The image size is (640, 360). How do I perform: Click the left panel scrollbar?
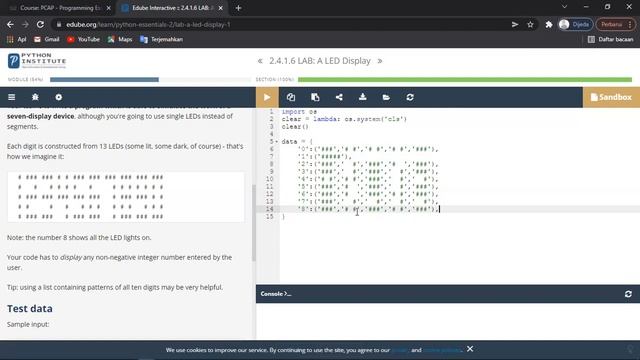click(x=254, y=222)
